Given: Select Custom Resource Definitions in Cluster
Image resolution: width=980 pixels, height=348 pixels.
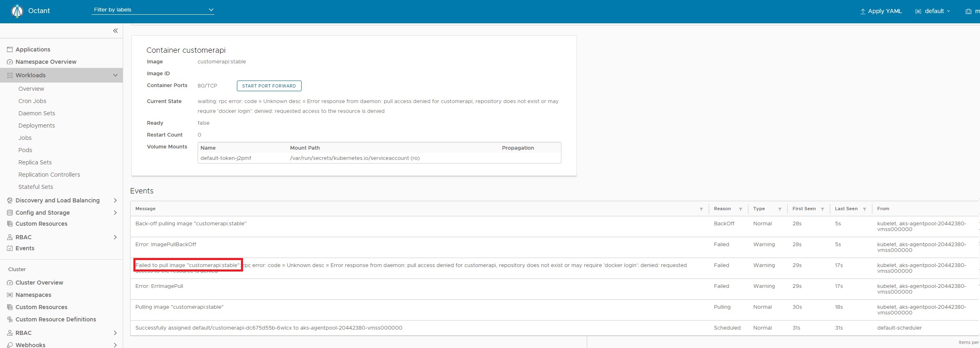Looking at the screenshot, I should tap(56, 319).
